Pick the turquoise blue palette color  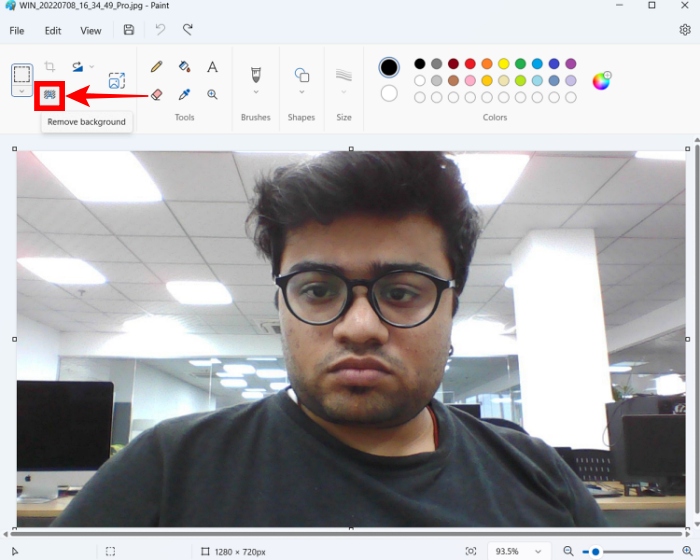(x=537, y=64)
